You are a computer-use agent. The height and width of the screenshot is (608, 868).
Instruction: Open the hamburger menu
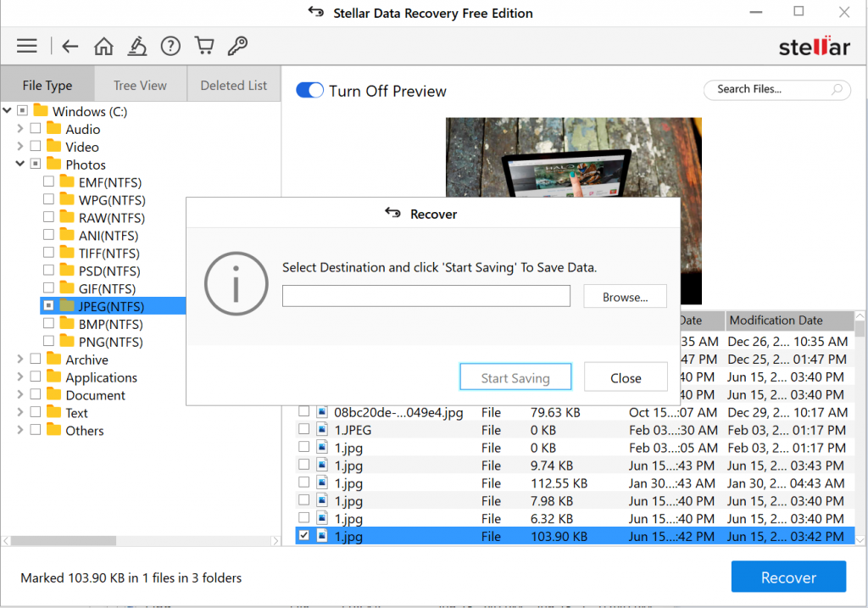click(26, 46)
